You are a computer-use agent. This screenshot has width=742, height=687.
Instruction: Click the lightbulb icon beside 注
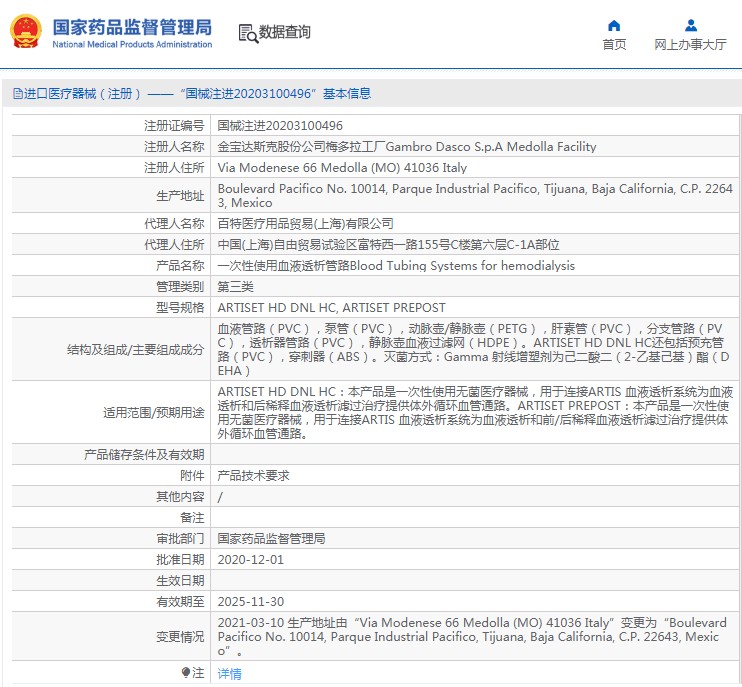pos(186,672)
